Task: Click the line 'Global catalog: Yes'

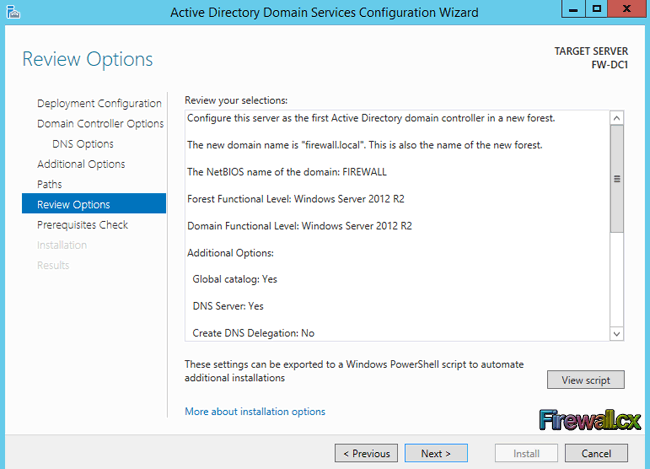Action: coord(235,279)
